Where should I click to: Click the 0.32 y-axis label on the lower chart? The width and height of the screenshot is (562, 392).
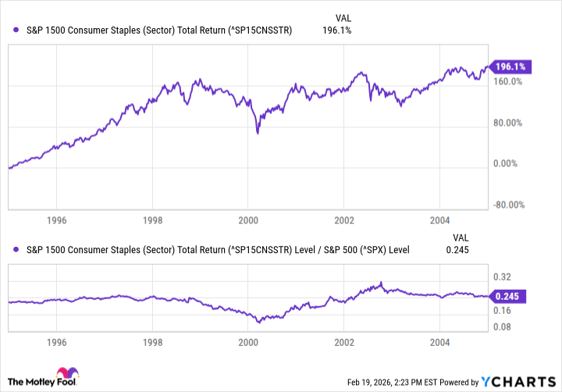tap(502, 276)
